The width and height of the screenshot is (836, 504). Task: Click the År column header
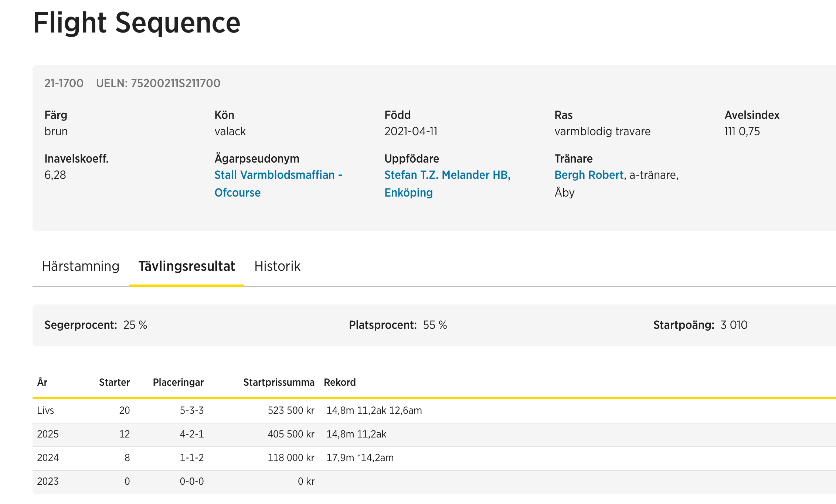point(42,382)
